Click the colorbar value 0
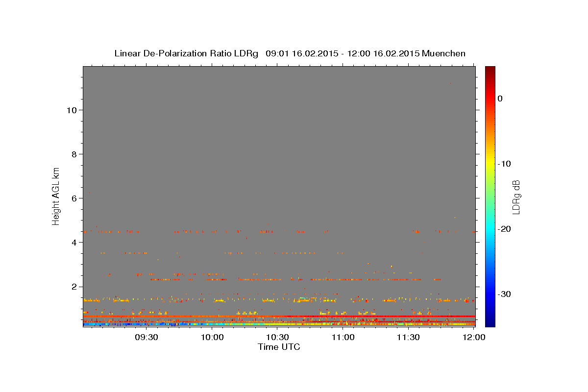 coord(500,98)
